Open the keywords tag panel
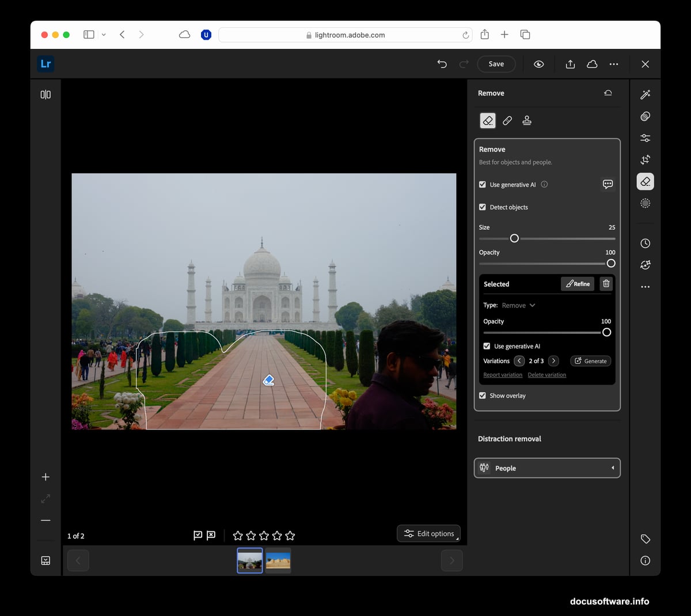This screenshot has width=691, height=616. click(x=645, y=539)
